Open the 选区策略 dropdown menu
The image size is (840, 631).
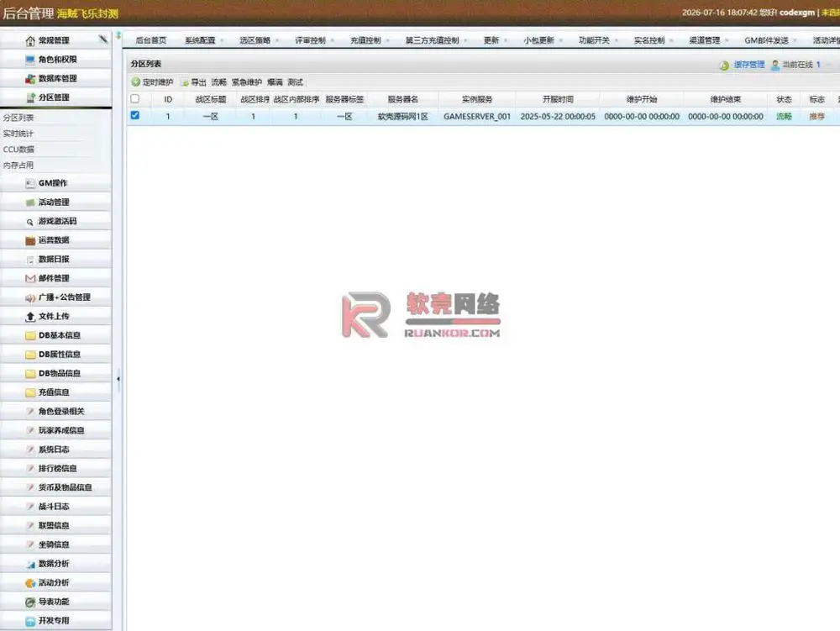point(259,40)
